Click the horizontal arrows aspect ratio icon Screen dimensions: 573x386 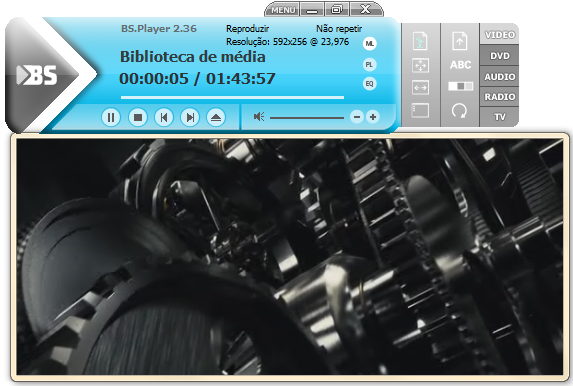click(420, 88)
